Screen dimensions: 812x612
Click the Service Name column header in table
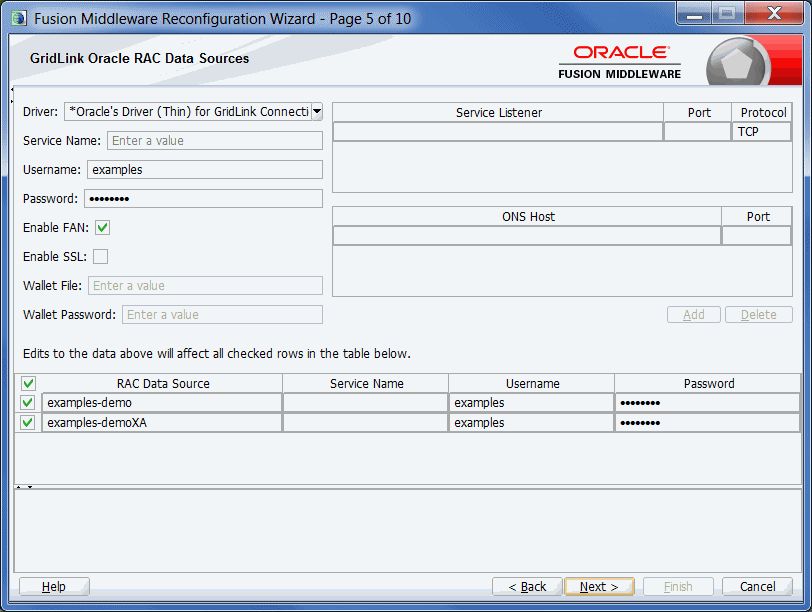click(366, 384)
